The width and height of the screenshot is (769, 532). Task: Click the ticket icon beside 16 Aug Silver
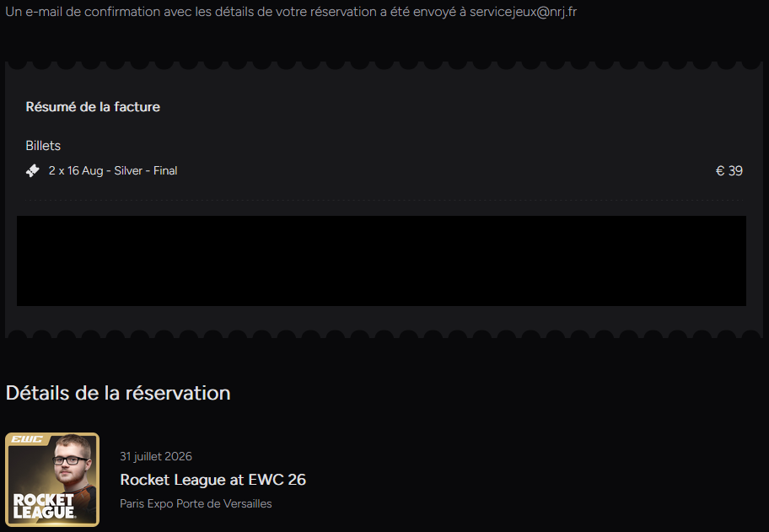(32, 170)
